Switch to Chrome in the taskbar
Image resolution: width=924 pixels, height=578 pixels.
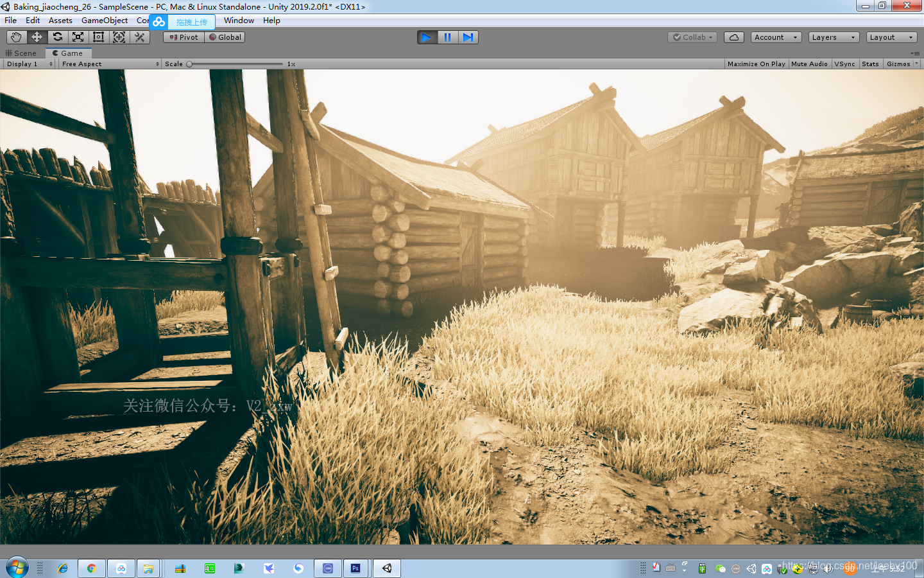(x=92, y=568)
